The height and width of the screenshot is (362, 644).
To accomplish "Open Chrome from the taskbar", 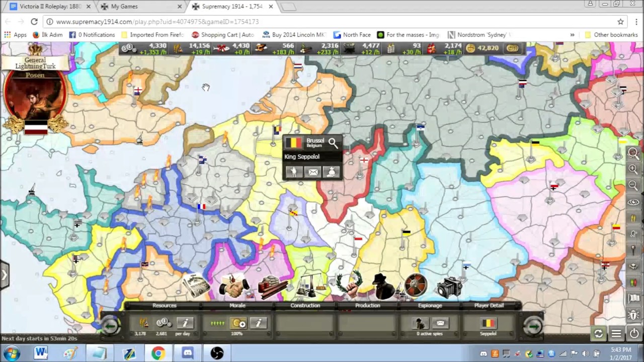I will [158, 353].
